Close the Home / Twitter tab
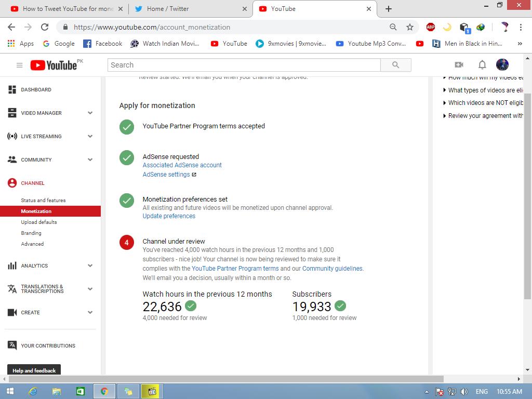 click(245, 9)
